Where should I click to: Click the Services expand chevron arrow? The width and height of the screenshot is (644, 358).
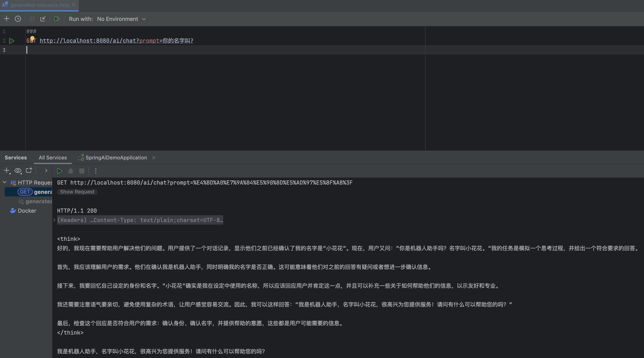pos(46,171)
